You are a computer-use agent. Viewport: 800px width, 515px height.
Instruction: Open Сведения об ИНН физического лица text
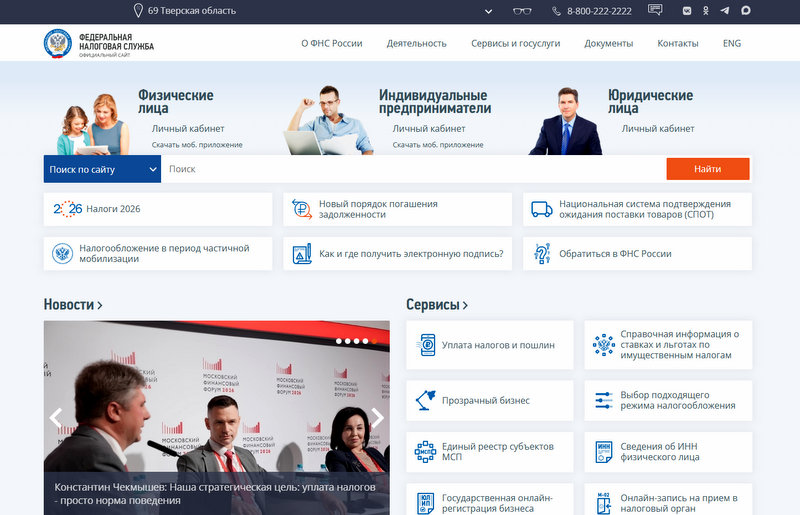pos(660,452)
